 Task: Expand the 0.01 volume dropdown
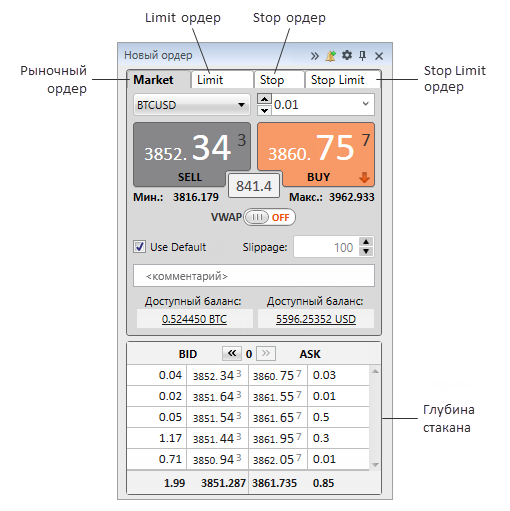[x=366, y=104]
